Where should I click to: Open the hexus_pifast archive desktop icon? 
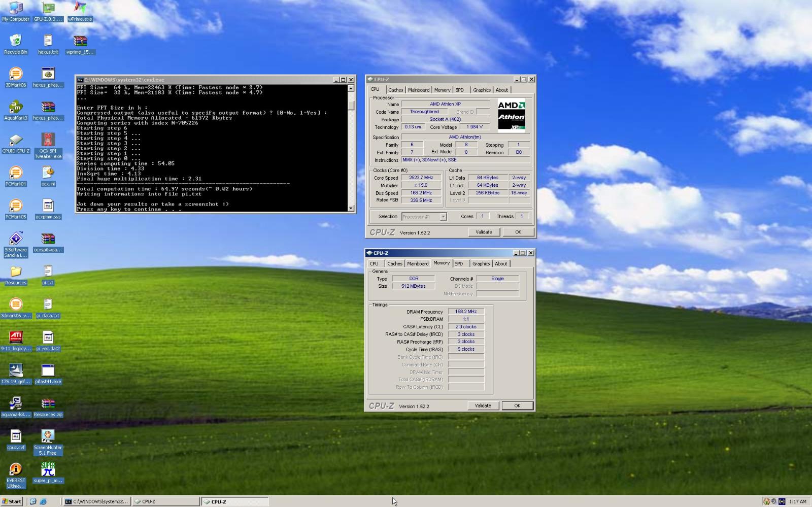pyautogui.click(x=48, y=111)
